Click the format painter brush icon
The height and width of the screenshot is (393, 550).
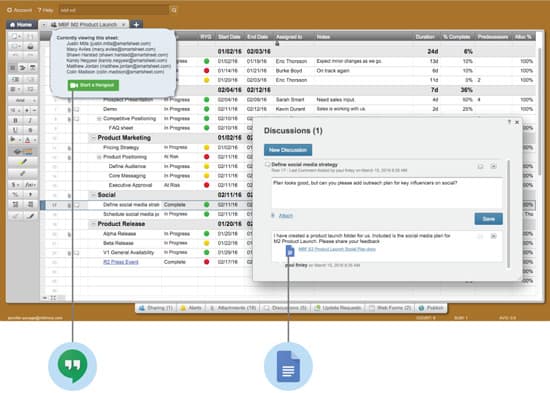23,173
